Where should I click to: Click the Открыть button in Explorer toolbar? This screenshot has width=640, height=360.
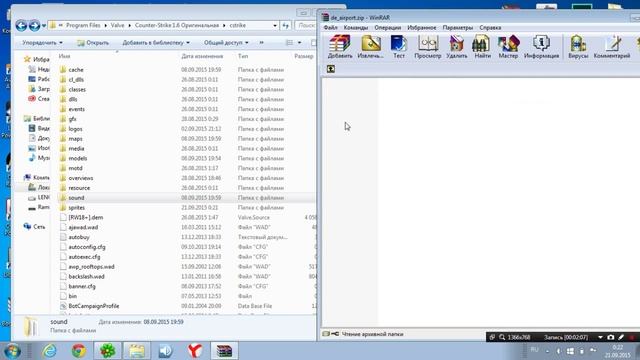click(x=93, y=42)
